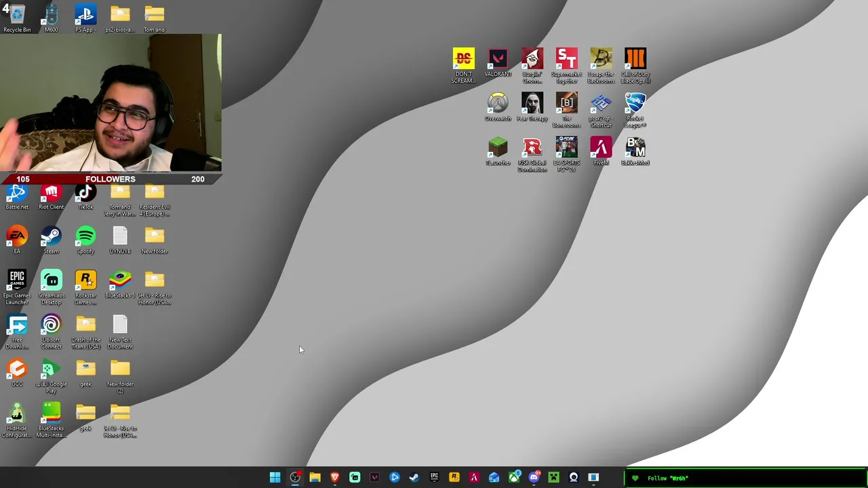Screen dimensions: 868x488
Task: Select the FiveM desktop shortcut
Action: tap(601, 151)
